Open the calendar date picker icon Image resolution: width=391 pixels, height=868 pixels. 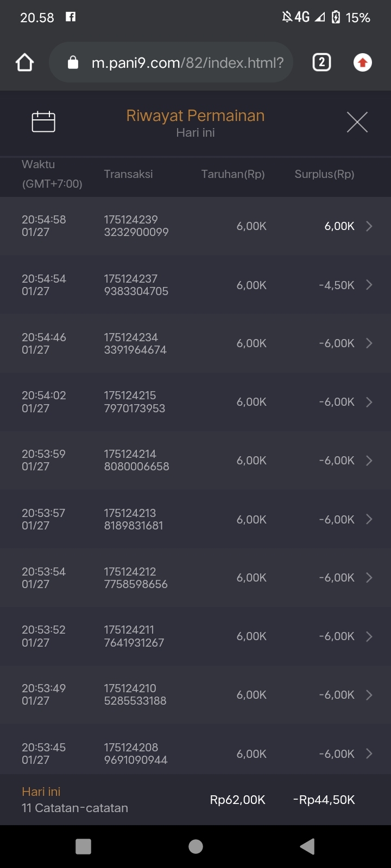click(43, 122)
